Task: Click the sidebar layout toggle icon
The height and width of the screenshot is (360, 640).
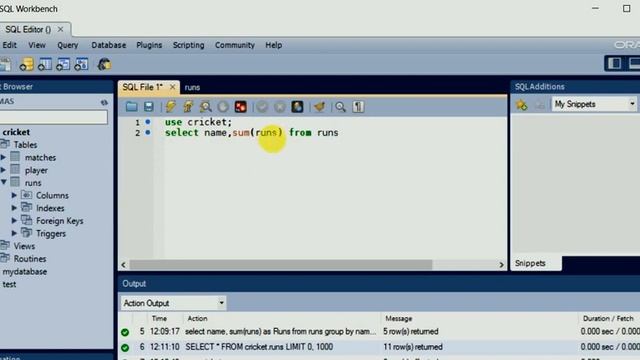Action: tap(615, 63)
